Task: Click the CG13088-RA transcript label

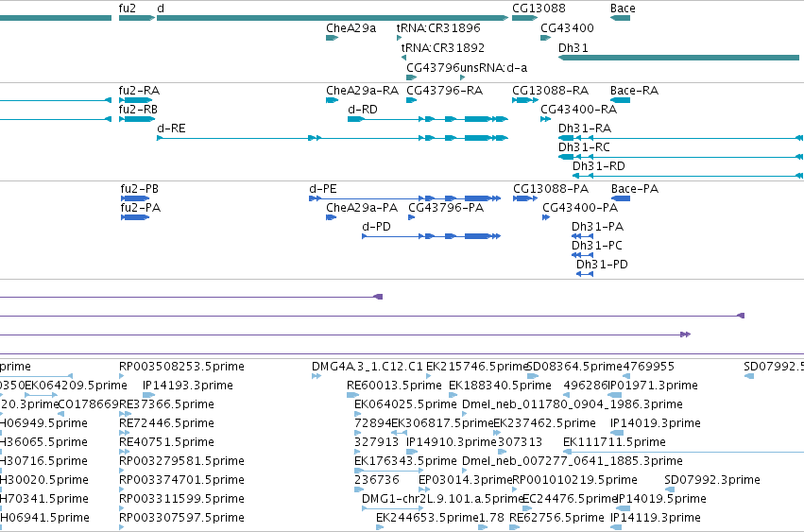Action: (x=550, y=91)
